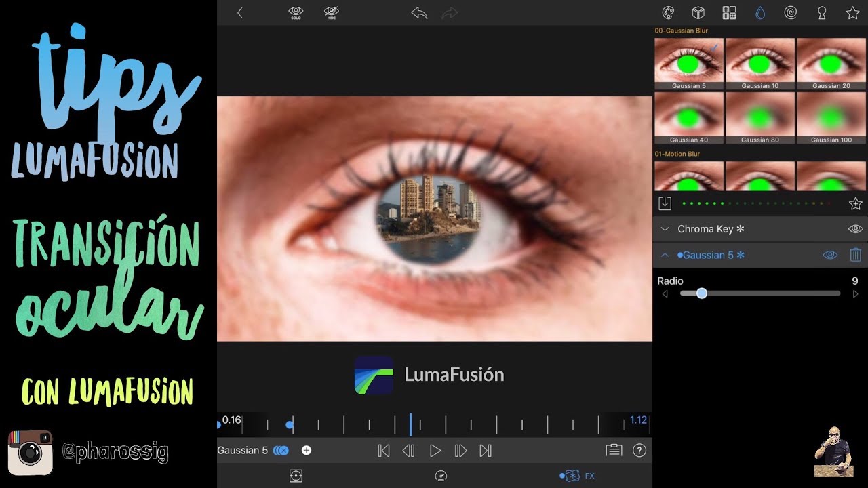Image resolution: width=868 pixels, height=488 pixels.
Task: Jump to the clip end
Action: pos(486,450)
